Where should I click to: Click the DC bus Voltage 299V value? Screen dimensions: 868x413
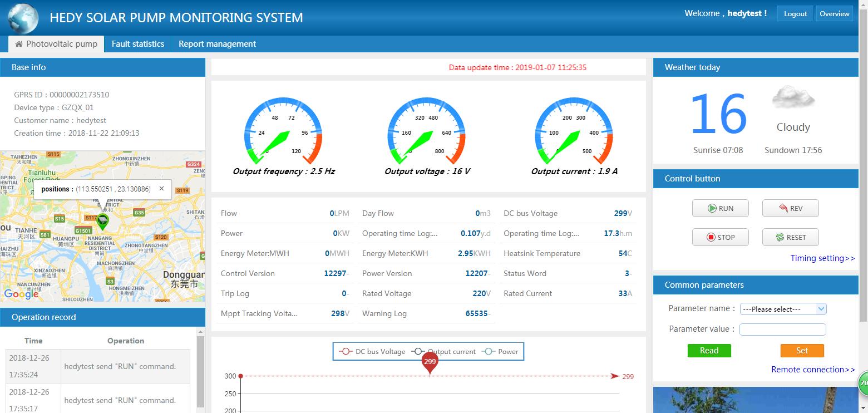[623, 213]
